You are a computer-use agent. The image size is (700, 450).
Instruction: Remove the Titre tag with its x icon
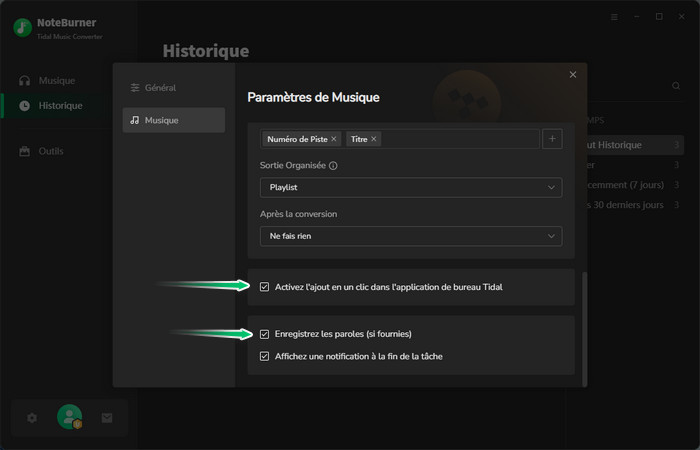click(x=374, y=139)
